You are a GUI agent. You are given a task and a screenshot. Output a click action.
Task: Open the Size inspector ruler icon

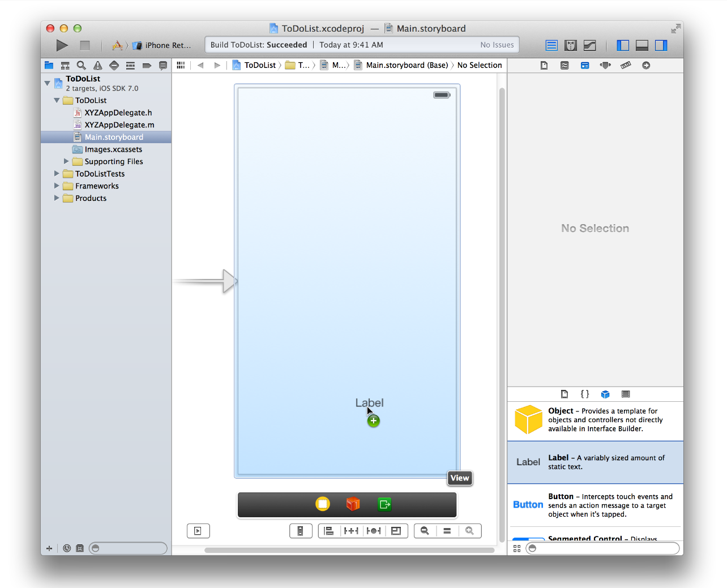(x=626, y=66)
